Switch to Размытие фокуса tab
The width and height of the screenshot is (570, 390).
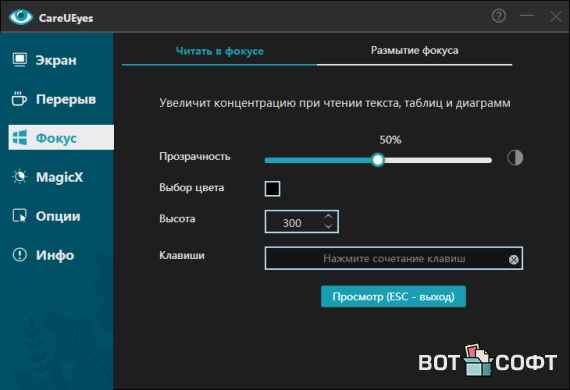click(414, 51)
